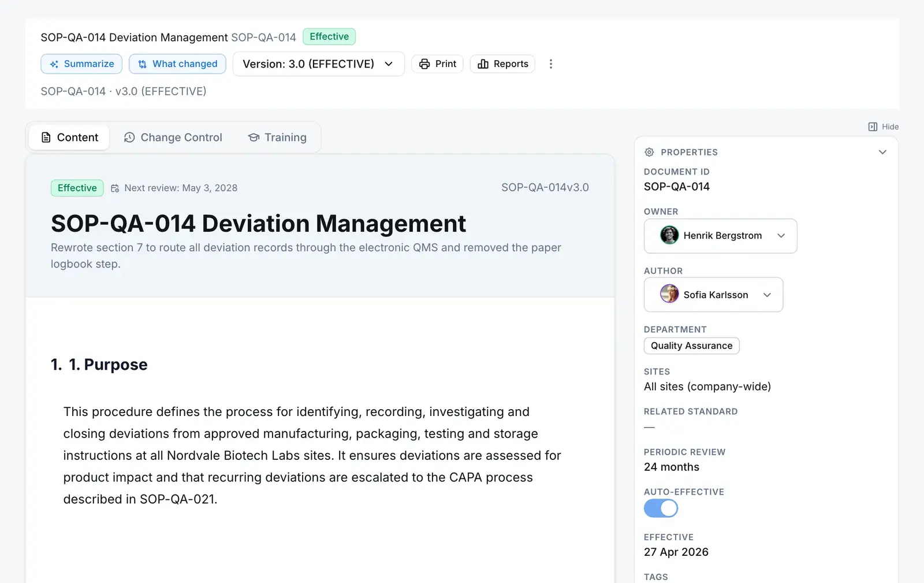
Task: Click the SOP-QA-014v3.0 label
Action: 545,187
